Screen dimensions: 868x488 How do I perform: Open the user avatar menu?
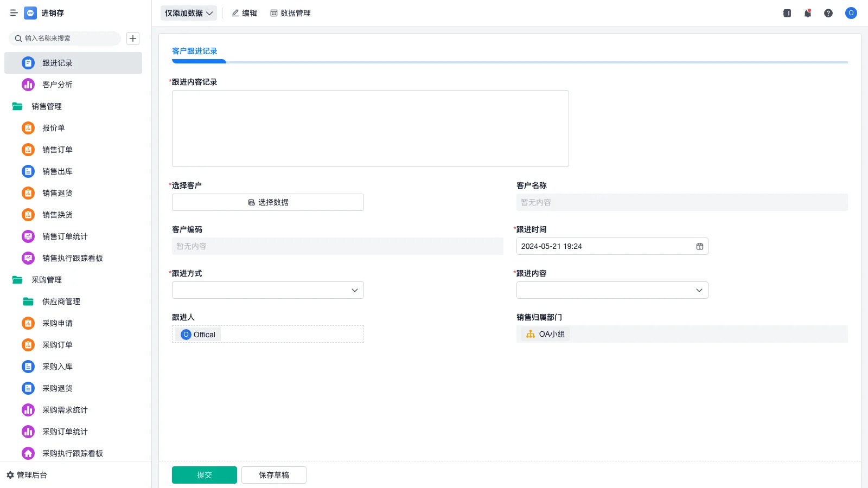point(851,13)
